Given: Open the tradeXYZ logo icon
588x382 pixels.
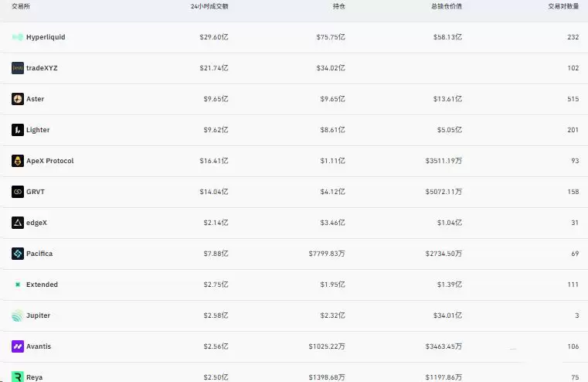Looking at the screenshot, I should click(x=18, y=68).
